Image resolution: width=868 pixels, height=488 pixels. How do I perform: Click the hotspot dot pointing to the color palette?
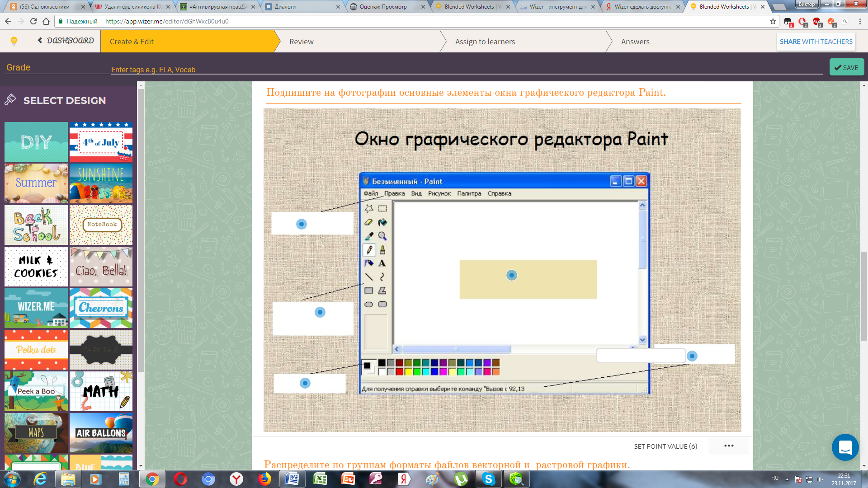[305, 383]
